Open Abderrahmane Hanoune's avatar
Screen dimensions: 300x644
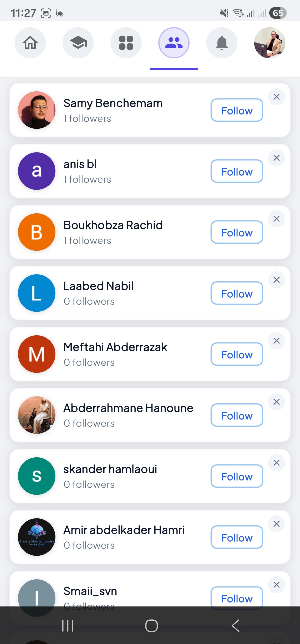pyautogui.click(x=37, y=415)
